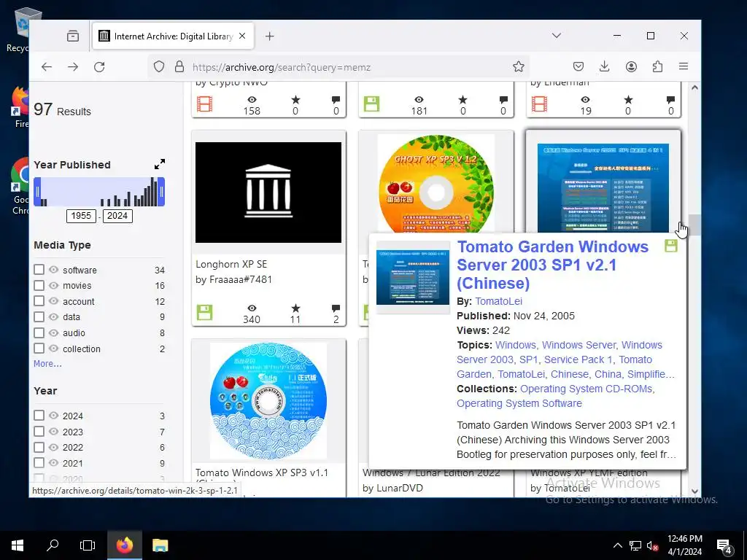Check the 2024 year filter box

(39, 416)
